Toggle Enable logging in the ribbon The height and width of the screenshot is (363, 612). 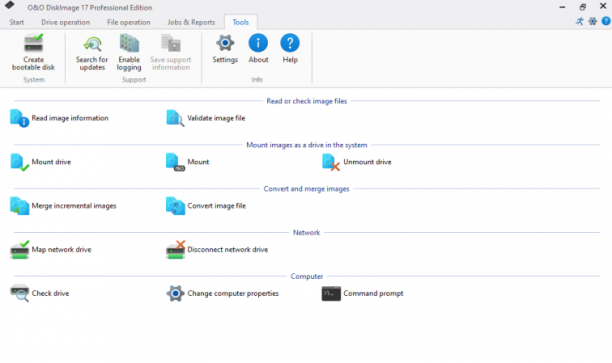129,53
